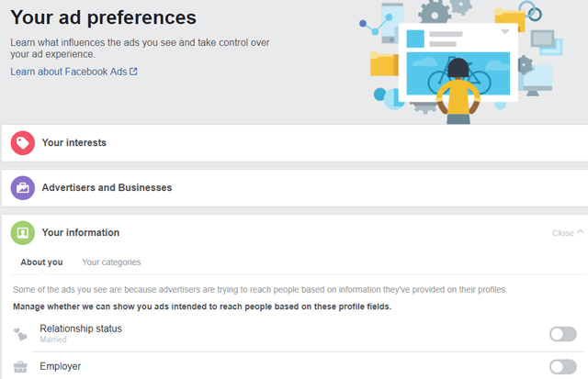Expand the Advertisers and Businesses section
Image resolution: width=588 pixels, height=379 pixels.
pos(295,188)
